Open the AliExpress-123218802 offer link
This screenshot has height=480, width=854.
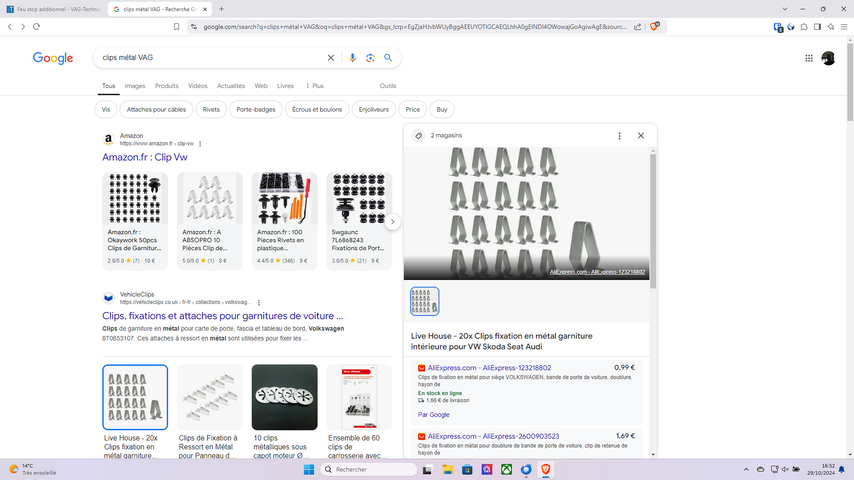pyautogui.click(x=489, y=368)
